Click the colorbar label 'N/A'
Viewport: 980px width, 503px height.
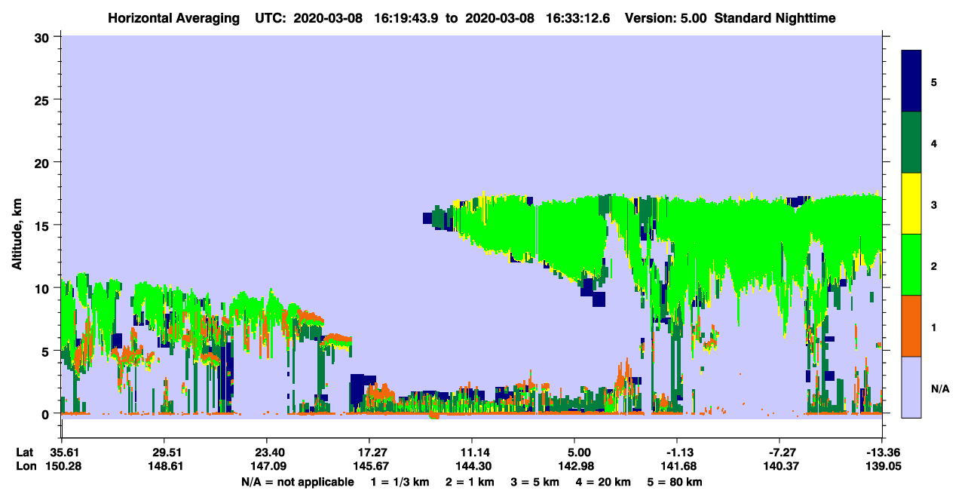(x=939, y=389)
